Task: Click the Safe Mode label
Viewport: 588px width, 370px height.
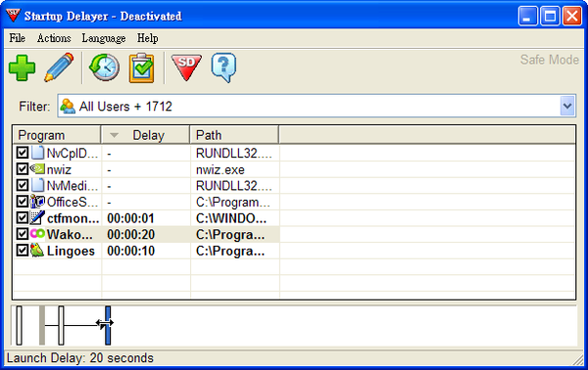Action: (x=550, y=60)
